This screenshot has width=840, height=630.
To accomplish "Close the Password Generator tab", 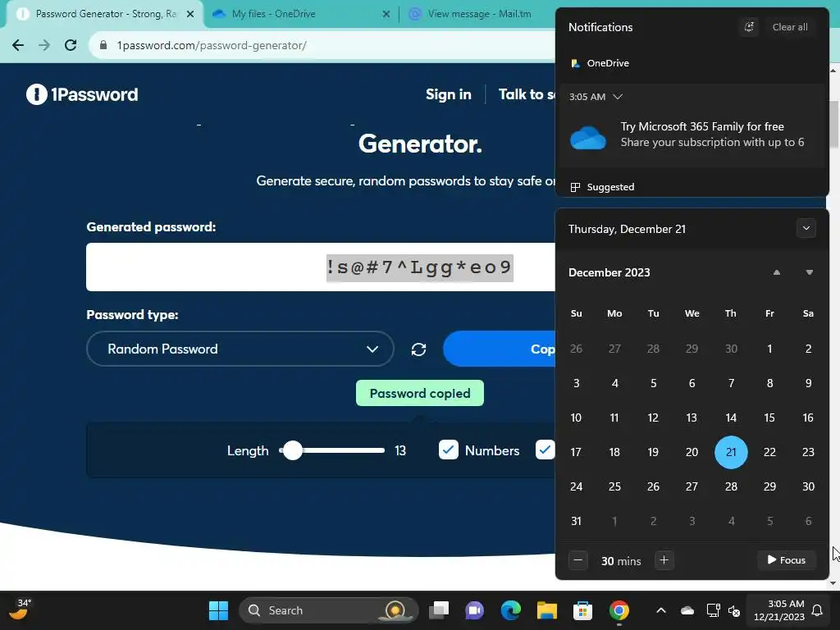I will [x=190, y=14].
